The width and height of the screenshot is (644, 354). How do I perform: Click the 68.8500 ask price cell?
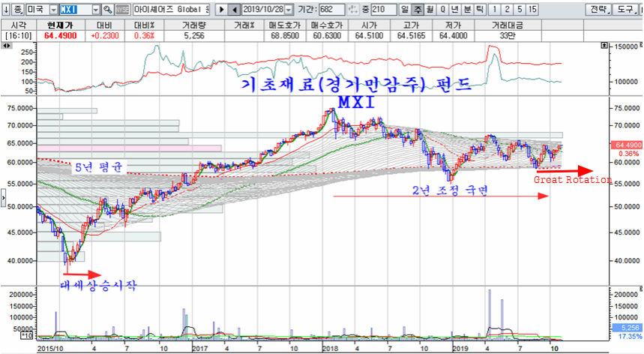point(285,36)
